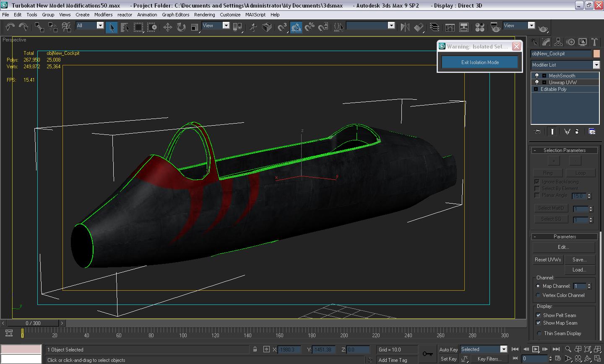Image resolution: width=604 pixels, height=364 pixels.
Task: Toggle the MeshSmooth modifier light bulb
Action: 537,75
